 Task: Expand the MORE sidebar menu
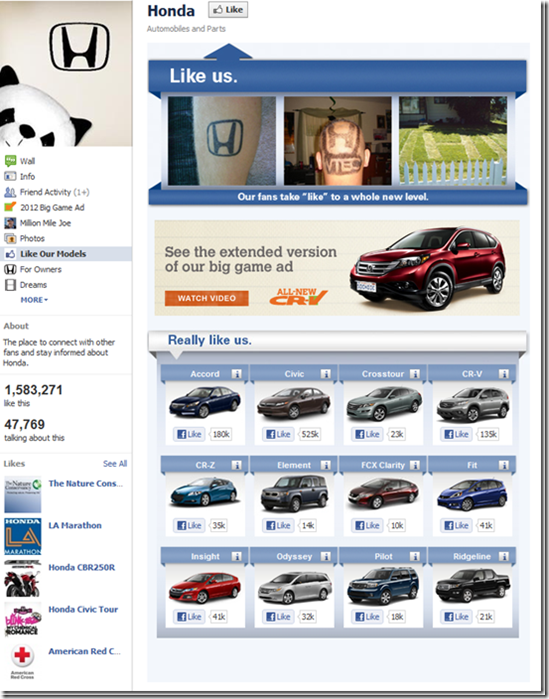point(34,300)
